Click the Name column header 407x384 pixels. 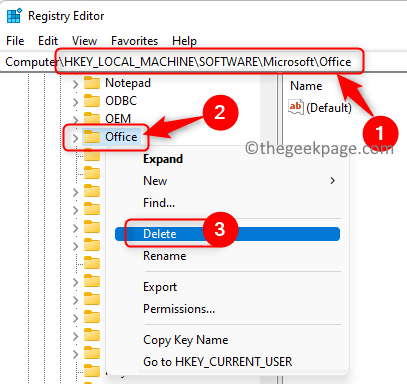tap(306, 86)
